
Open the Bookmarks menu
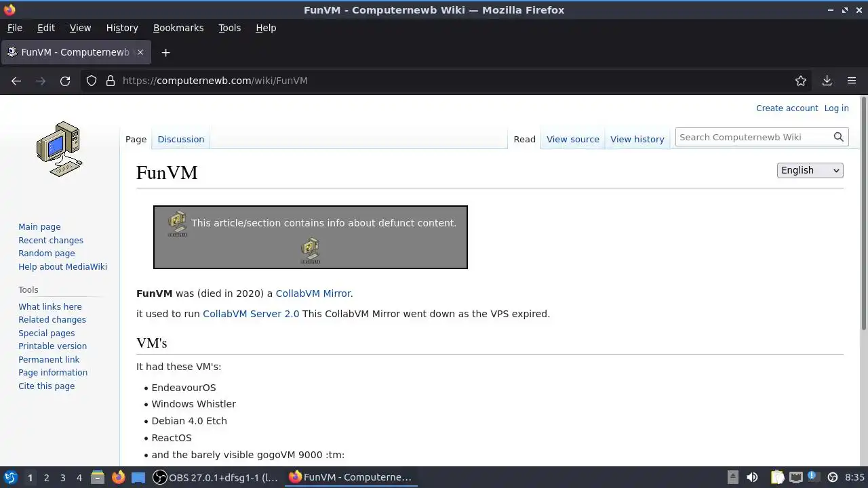[178, 28]
